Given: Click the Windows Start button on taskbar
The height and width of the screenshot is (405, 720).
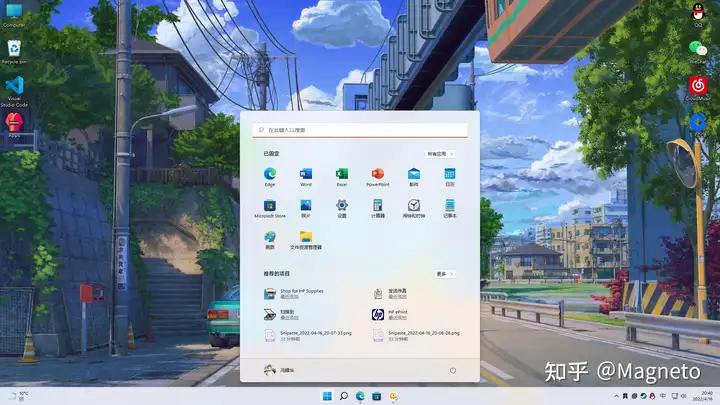Looking at the screenshot, I should coord(326,396).
